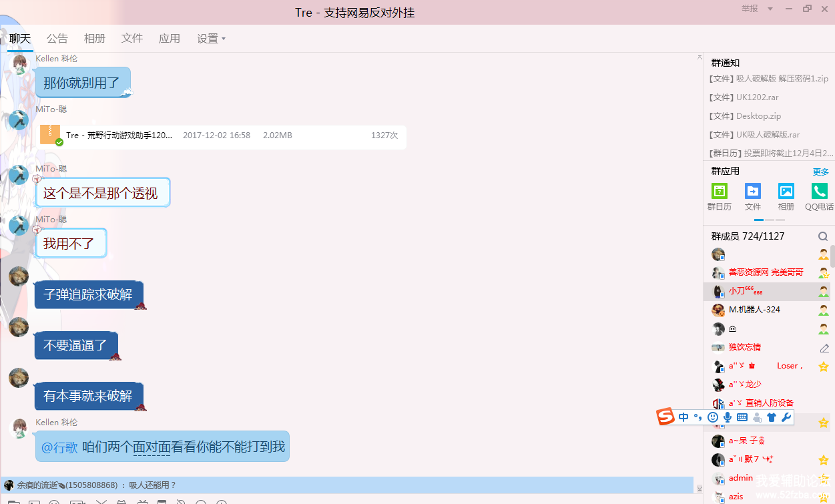
Task: Select member admin in the list
Action: (767, 479)
